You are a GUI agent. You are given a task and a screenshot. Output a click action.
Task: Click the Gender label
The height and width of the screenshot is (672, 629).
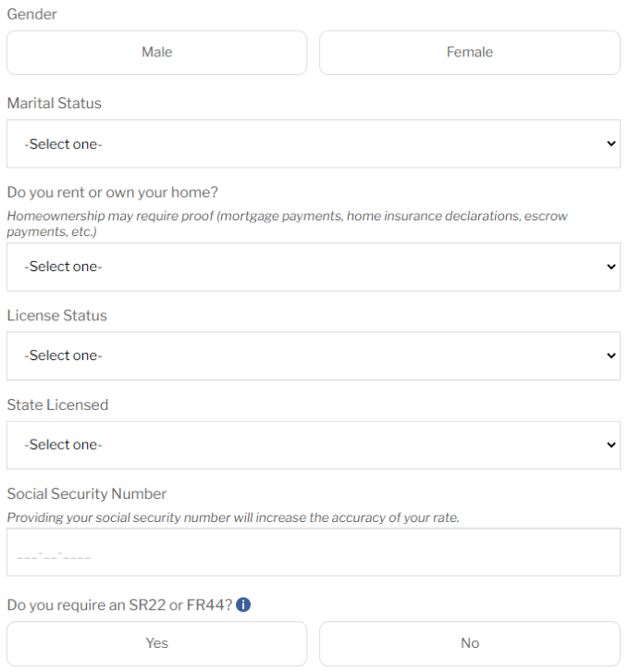point(31,14)
